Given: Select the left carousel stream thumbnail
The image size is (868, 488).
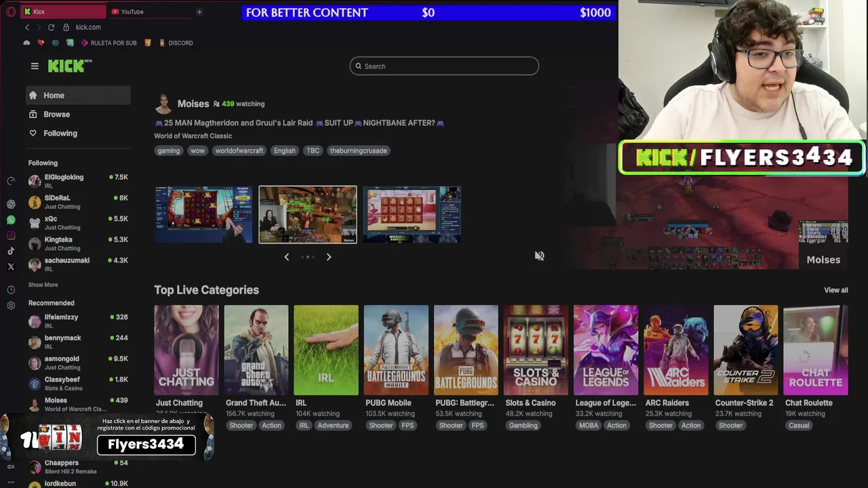Looking at the screenshot, I should pos(203,214).
